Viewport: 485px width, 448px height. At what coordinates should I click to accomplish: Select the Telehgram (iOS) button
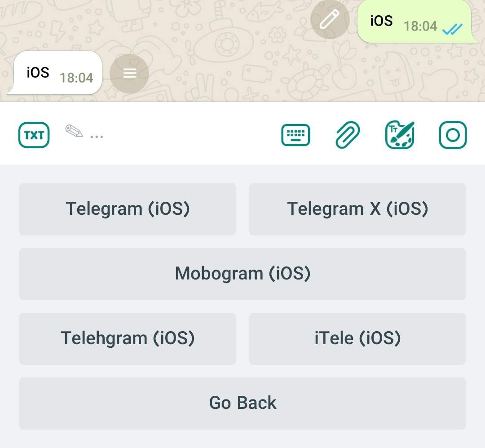tap(128, 338)
